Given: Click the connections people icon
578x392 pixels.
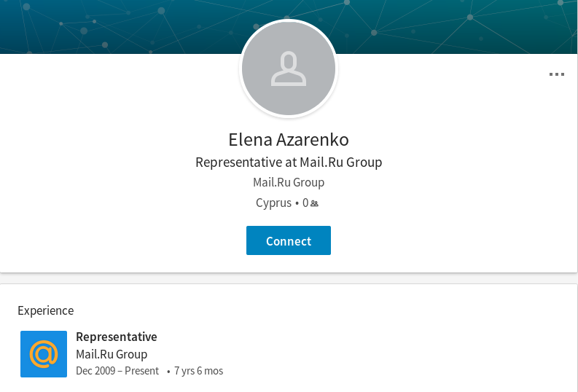Looking at the screenshot, I should (x=314, y=203).
